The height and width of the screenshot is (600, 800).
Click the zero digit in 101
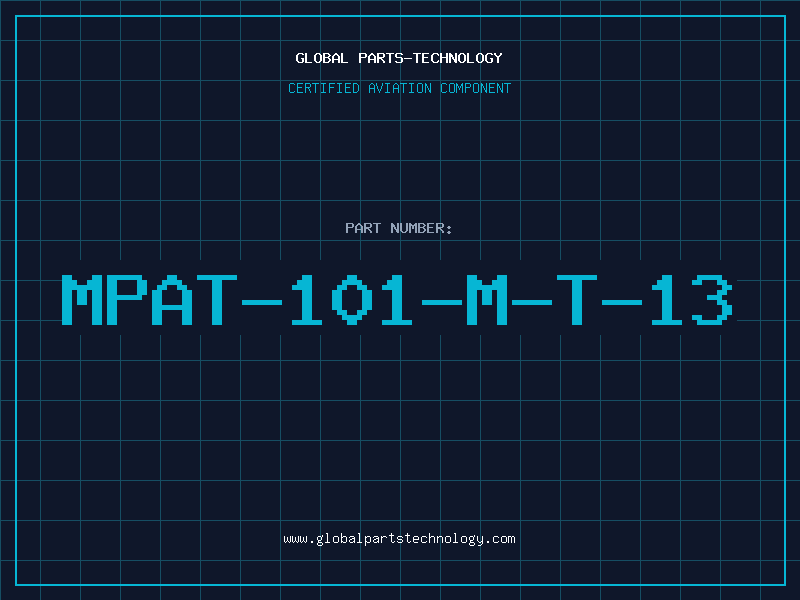tap(352, 299)
